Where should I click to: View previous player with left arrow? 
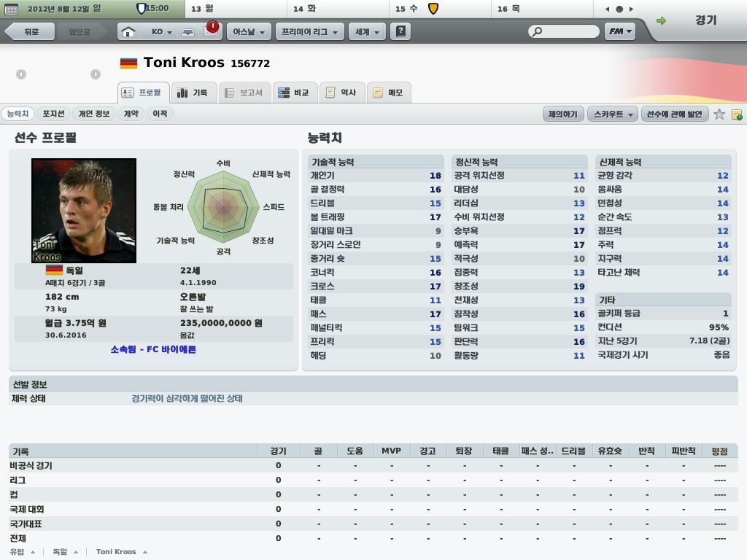(x=21, y=74)
